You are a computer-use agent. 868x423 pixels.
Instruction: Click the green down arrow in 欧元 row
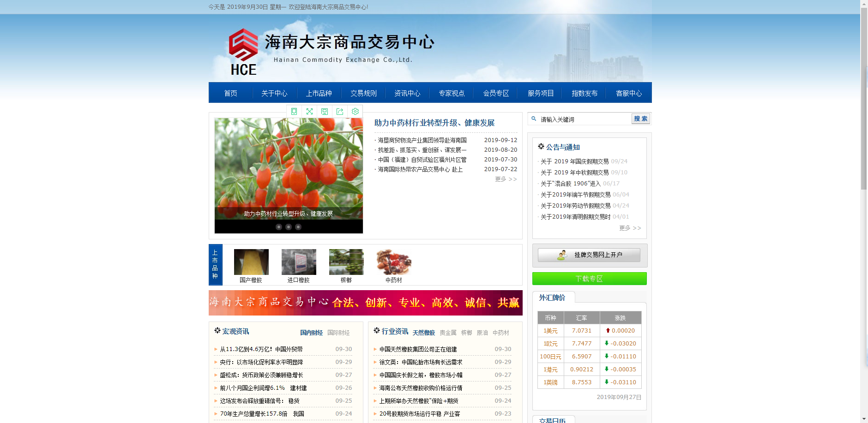coord(607,343)
